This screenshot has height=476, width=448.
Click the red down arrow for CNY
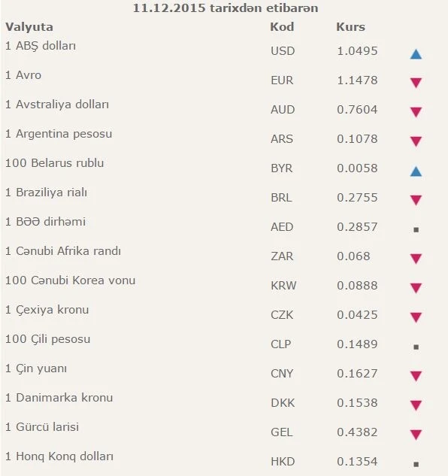click(416, 376)
